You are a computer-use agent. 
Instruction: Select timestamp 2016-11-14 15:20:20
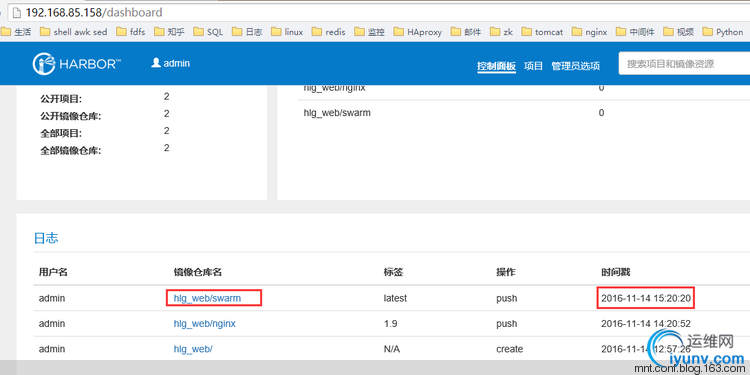point(646,298)
